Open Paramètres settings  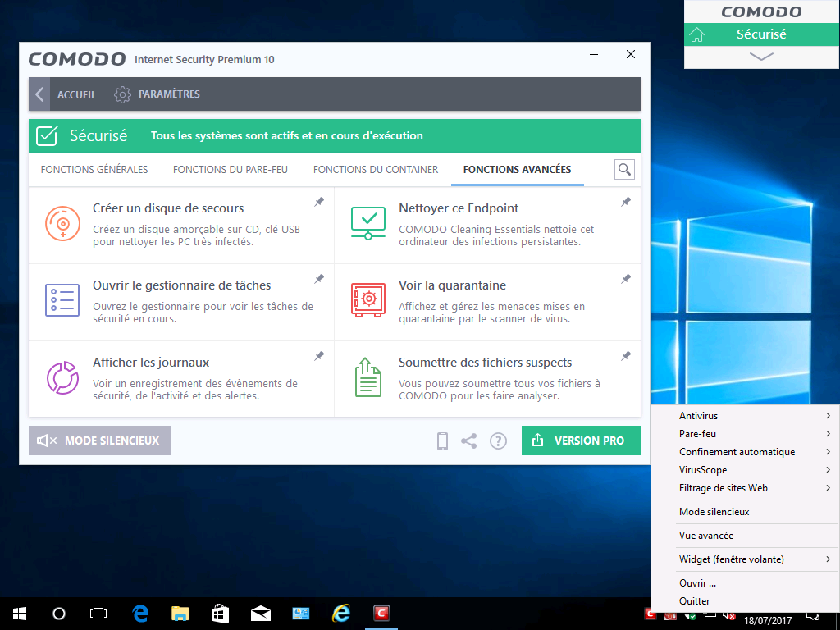coord(157,94)
